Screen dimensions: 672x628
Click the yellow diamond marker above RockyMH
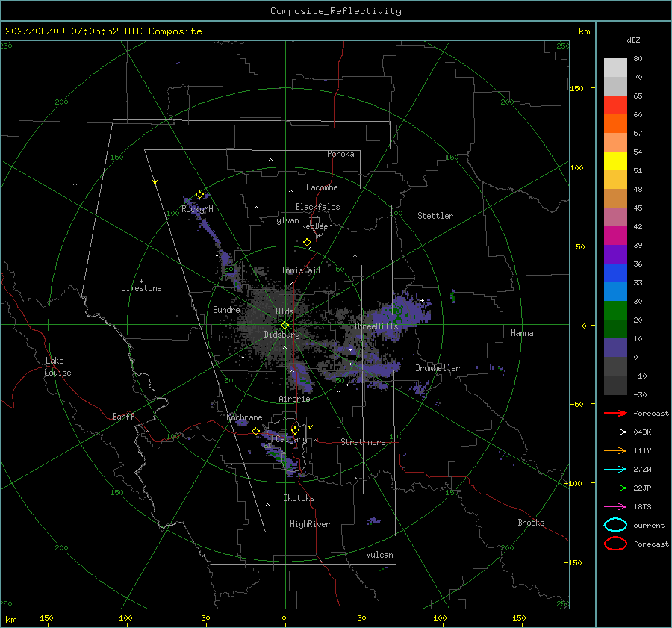199,195
